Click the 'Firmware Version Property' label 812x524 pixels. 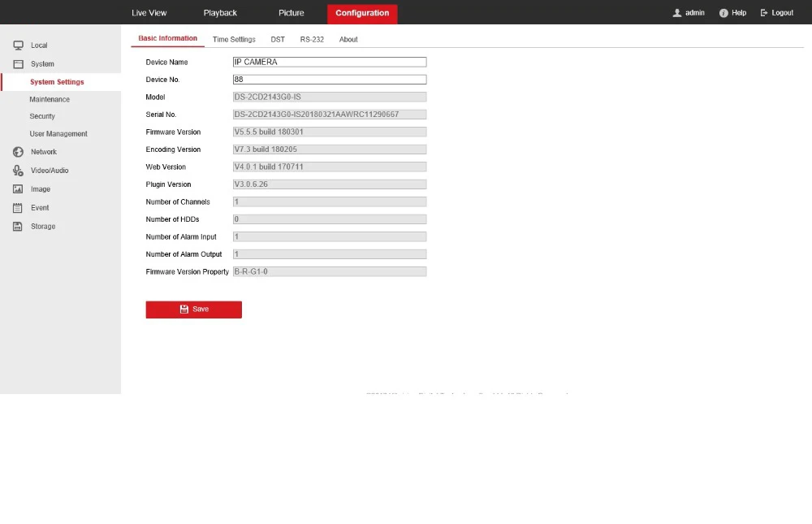[x=187, y=271]
